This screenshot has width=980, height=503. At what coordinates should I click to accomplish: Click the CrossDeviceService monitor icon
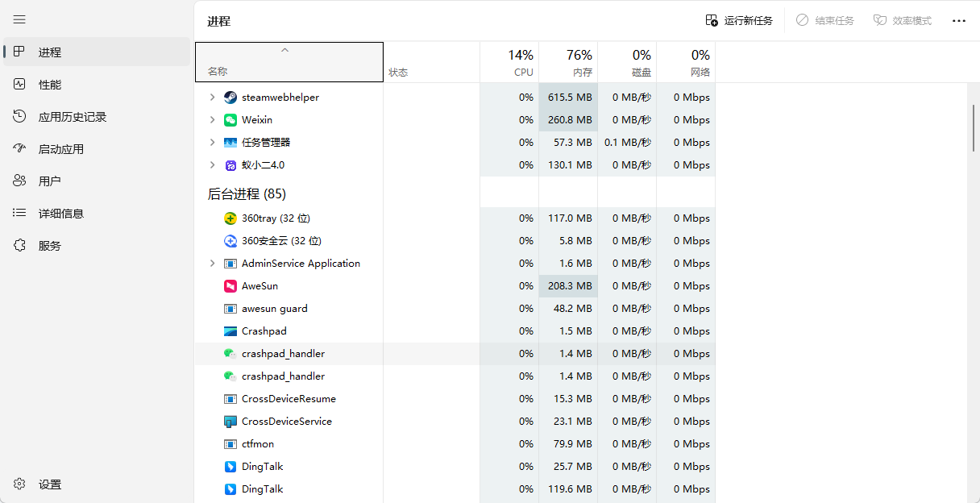(230, 422)
